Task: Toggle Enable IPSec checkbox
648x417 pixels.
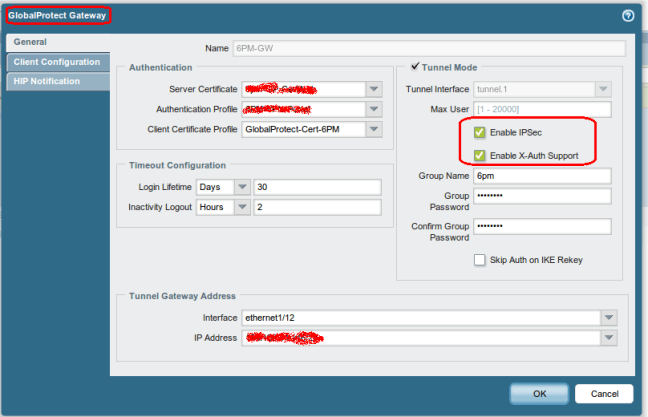Action: [x=480, y=133]
